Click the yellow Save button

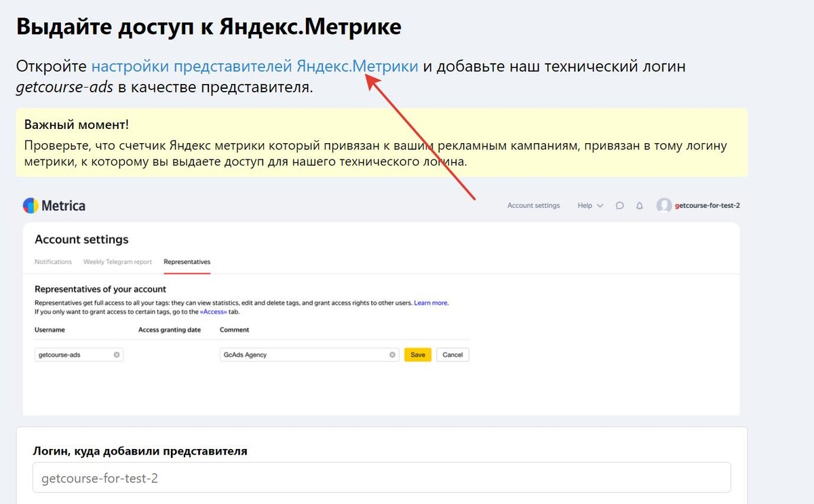tap(418, 355)
